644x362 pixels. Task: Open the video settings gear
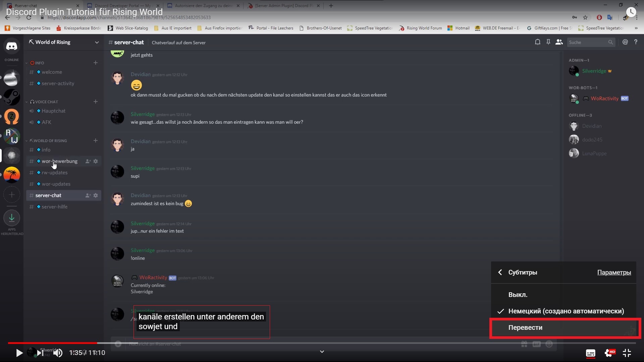tap(609, 353)
